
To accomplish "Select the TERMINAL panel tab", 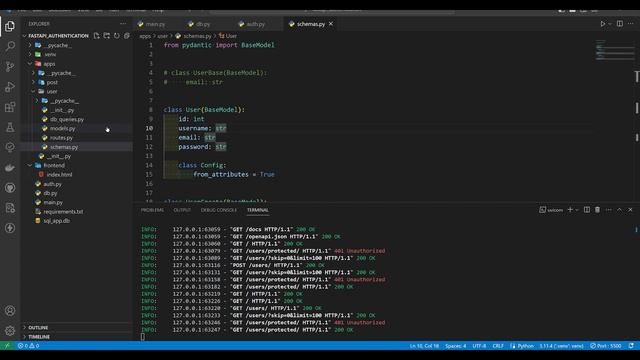I will 258,210.
